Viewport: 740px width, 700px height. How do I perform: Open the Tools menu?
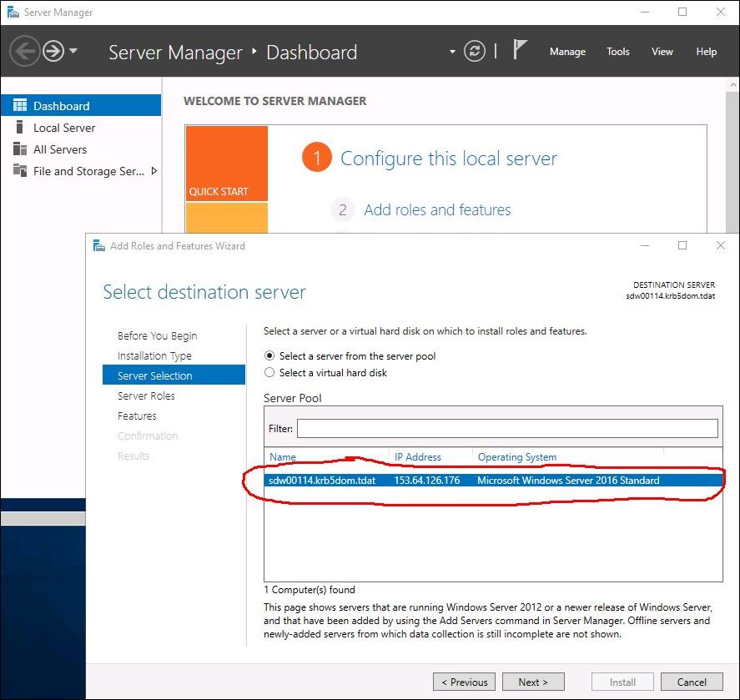[617, 52]
